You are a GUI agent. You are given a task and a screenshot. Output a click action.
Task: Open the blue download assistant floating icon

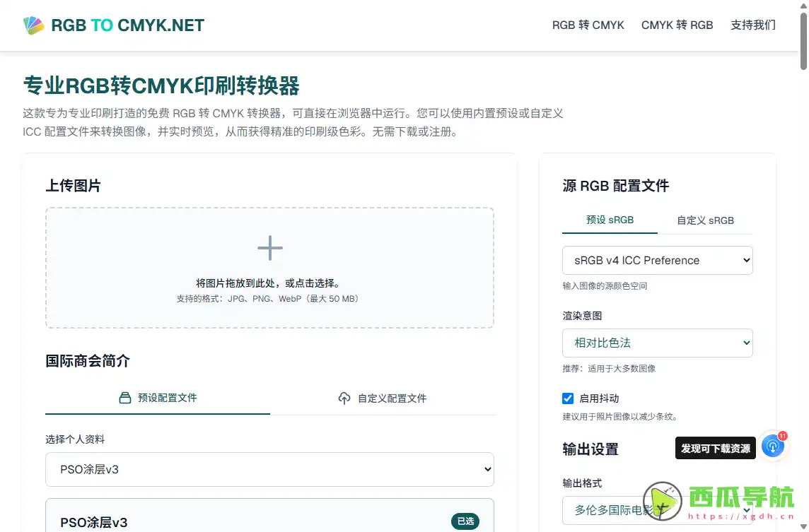[773, 446]
